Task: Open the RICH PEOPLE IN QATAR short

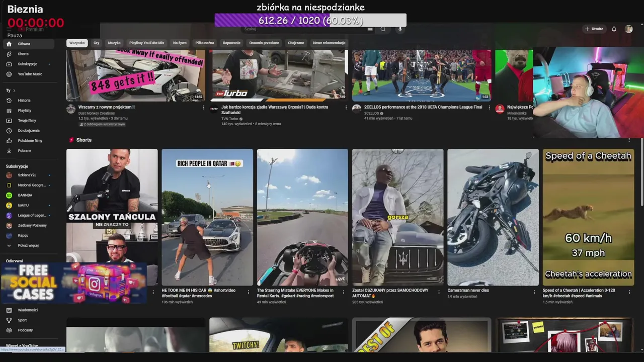Action: (x=207, y=217)
